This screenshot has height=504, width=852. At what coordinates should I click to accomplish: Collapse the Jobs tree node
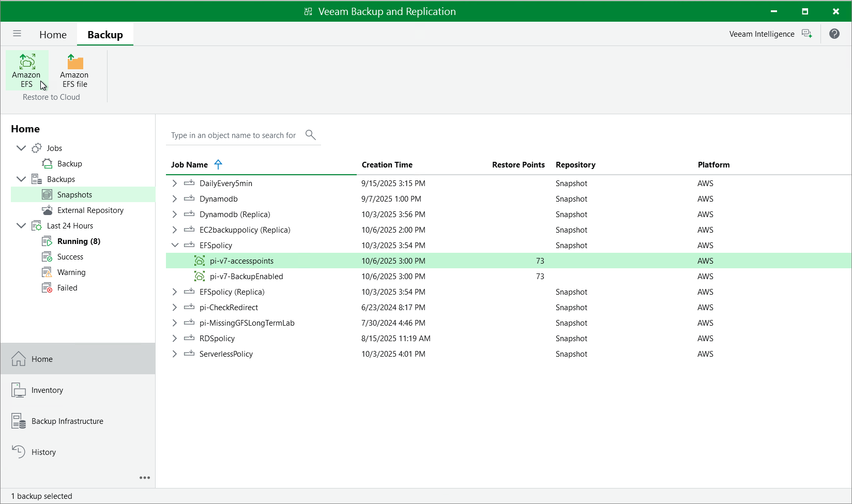(x=21, y=148)
